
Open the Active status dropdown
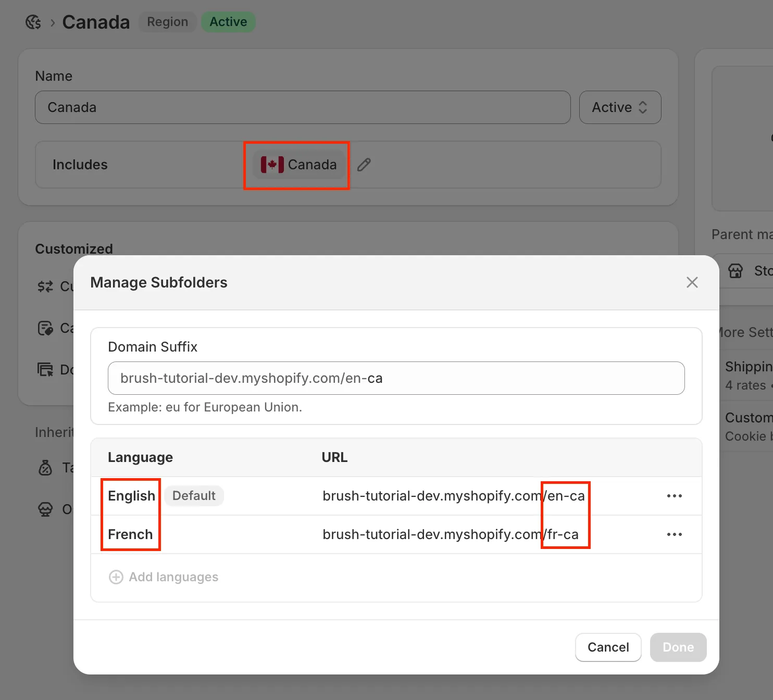click(x=620, y=107)
